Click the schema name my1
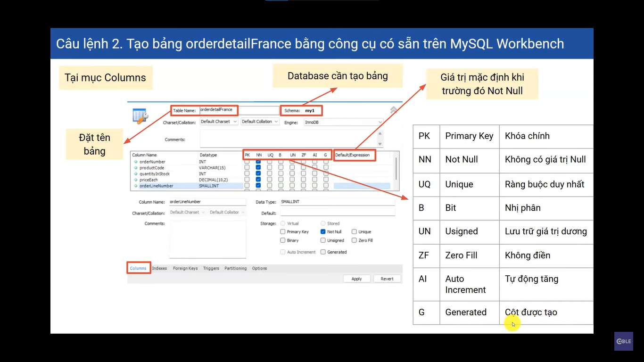 (310, 110)
